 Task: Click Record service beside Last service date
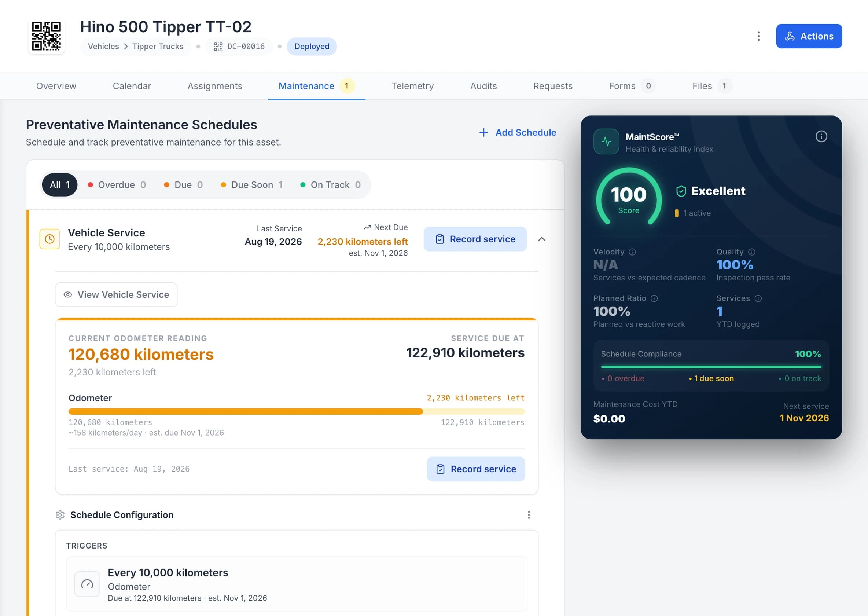coord(476,469)
